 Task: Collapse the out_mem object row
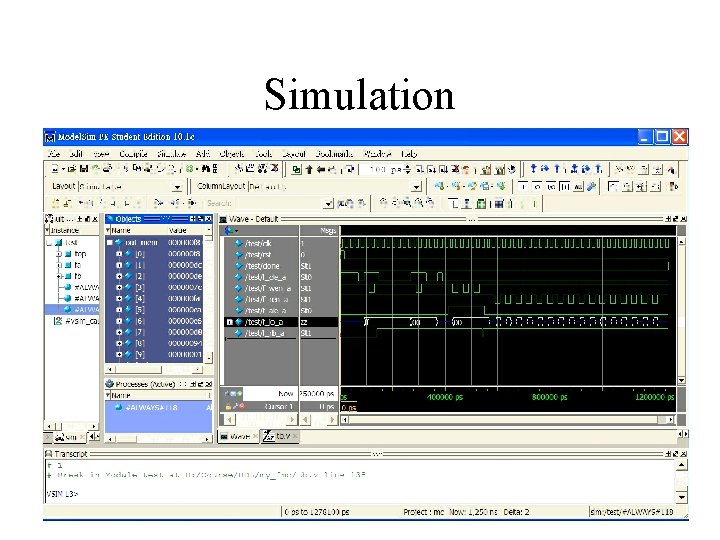[x=110, y=242]
